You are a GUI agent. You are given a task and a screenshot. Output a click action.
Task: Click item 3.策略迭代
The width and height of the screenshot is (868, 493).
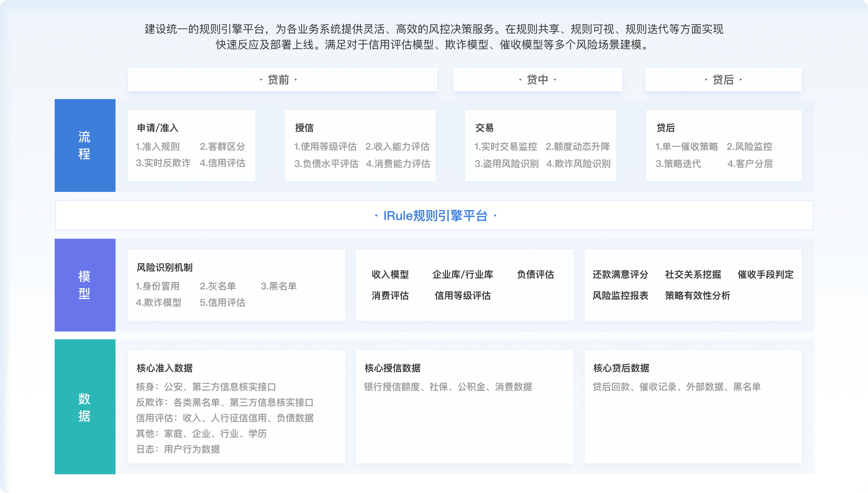[x=678, y=164]
